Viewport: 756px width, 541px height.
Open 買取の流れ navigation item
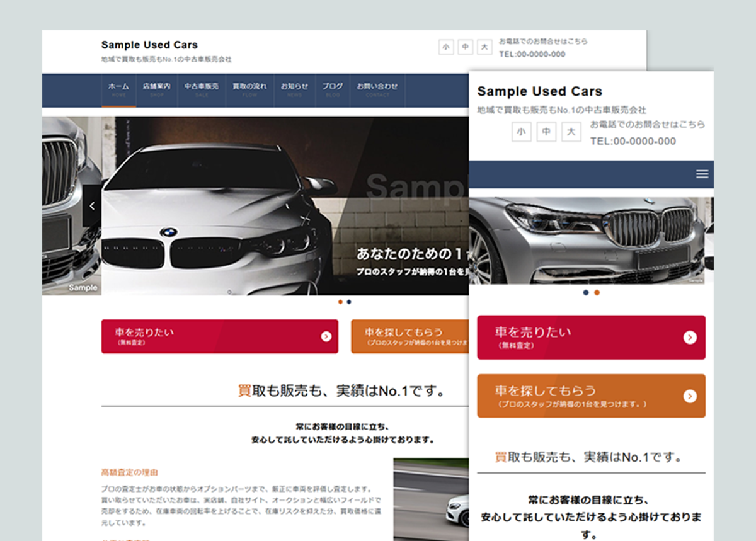(249, 90)
